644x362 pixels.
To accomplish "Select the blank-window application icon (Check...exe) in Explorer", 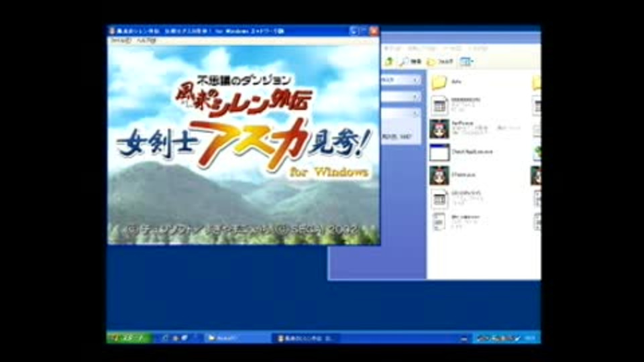I will [439, 152].
